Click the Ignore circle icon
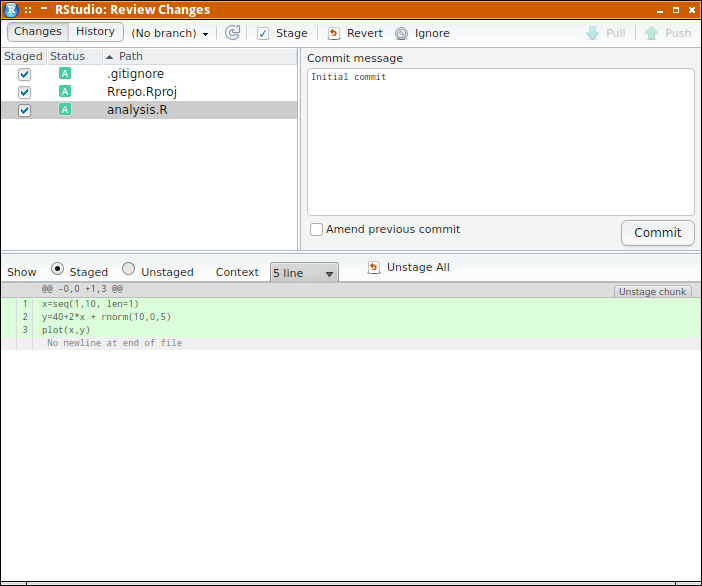This screenshot has width=702, height=586. tap(402, 34)
